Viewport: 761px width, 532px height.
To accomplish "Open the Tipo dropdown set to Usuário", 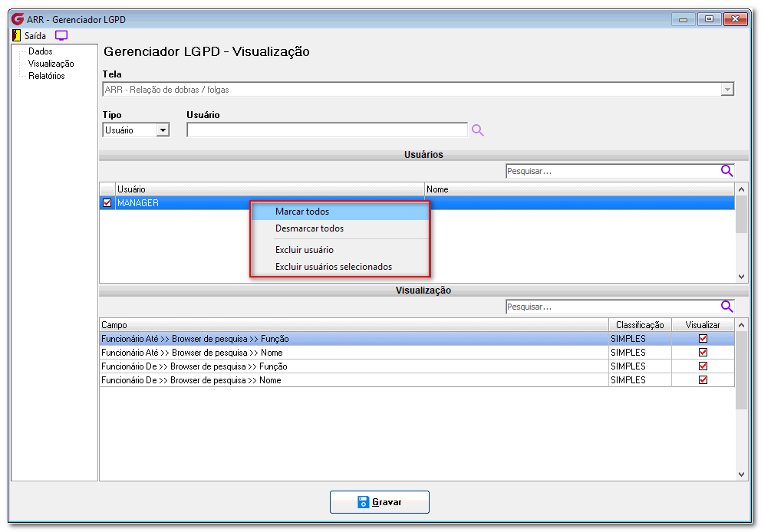I will point(163,130).
